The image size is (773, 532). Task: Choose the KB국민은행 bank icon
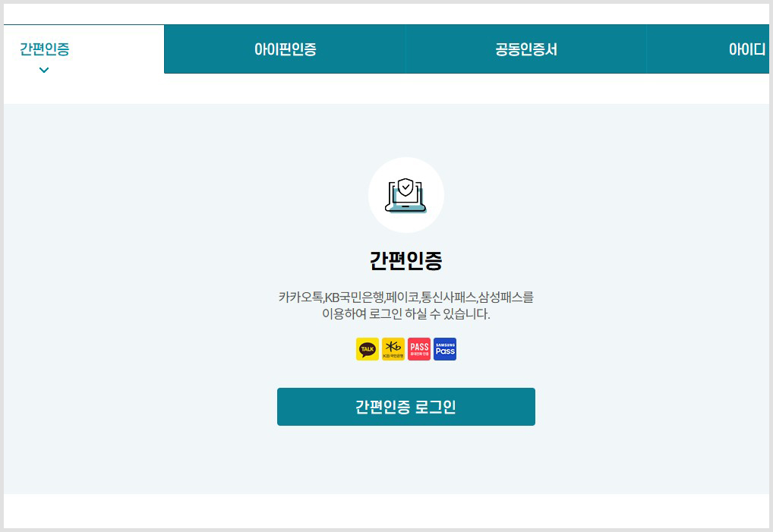point(393,348)
